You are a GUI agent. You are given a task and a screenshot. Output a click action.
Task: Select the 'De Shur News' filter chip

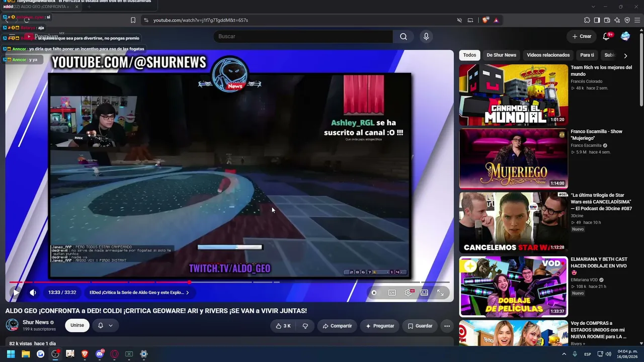tap(501, 55)
